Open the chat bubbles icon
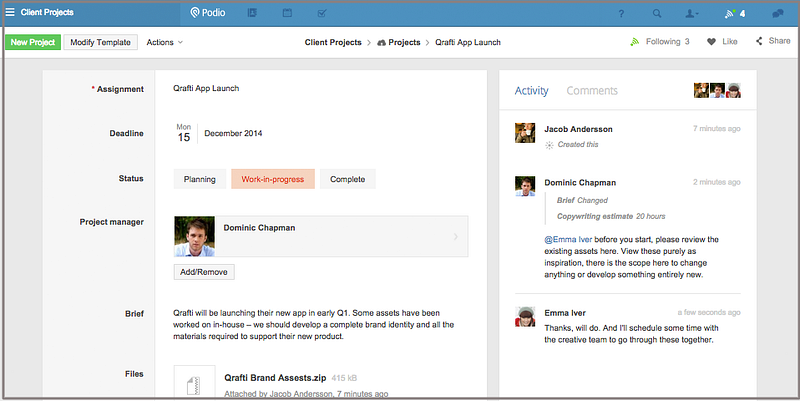This screenshot has width=800, height=401. 778,14
